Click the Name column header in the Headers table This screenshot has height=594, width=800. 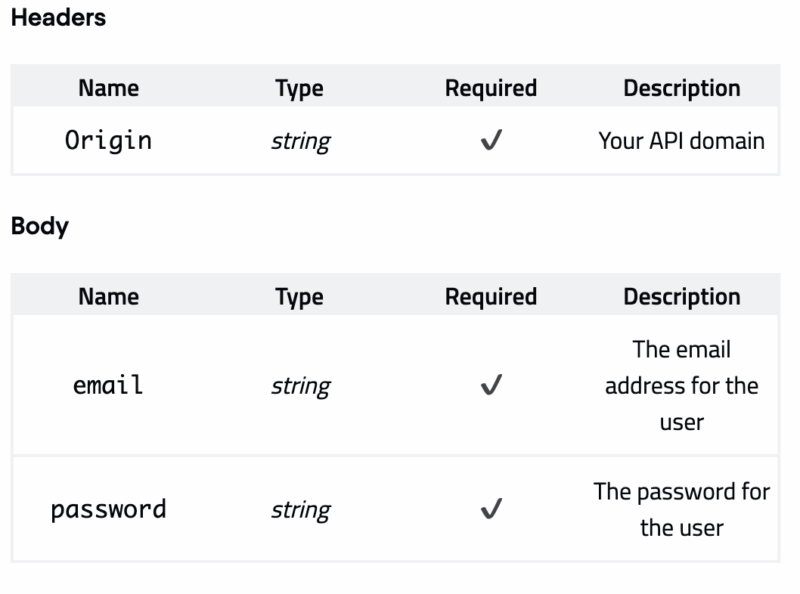pos(108,88)
